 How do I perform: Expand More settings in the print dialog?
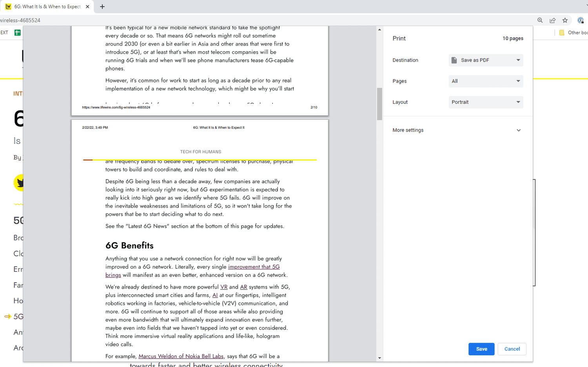[x=457, y=130]
